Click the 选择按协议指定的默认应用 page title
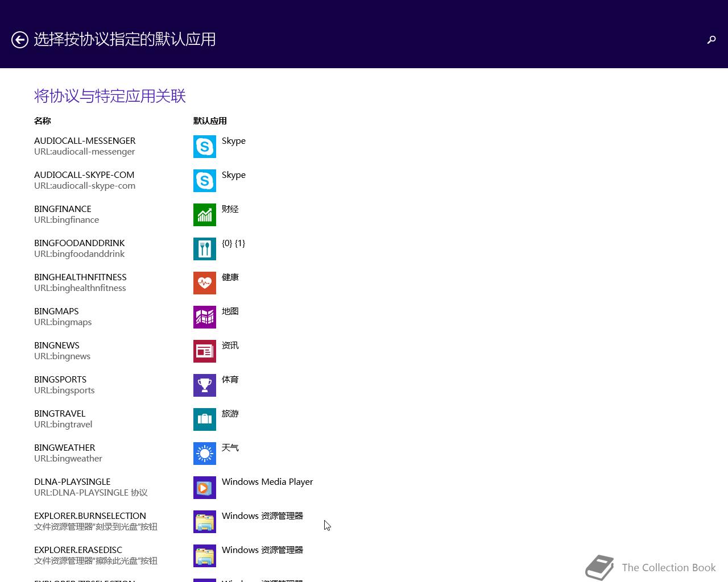Screen dimensions: 728x582 tap(125, 39)
